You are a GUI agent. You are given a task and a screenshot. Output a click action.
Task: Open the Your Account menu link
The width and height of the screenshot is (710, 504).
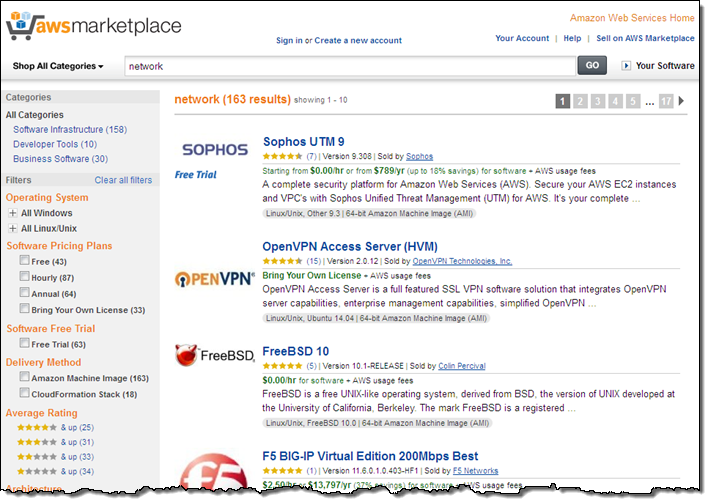click(x=522, y=39)
